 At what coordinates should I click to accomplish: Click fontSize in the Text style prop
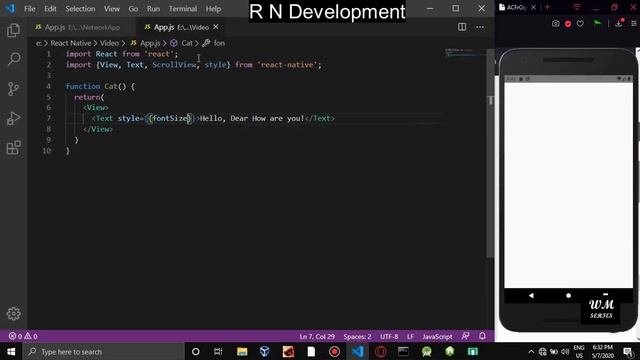(x=169, y=118)
